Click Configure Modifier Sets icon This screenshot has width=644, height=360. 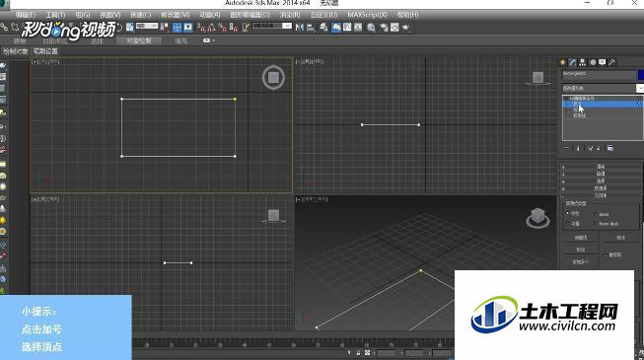pos(610,148)
